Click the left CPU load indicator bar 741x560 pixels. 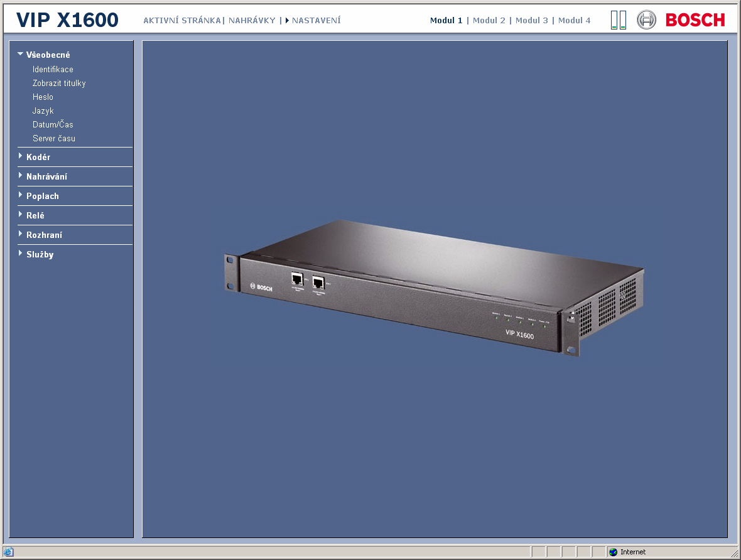[x=614, y=20]
